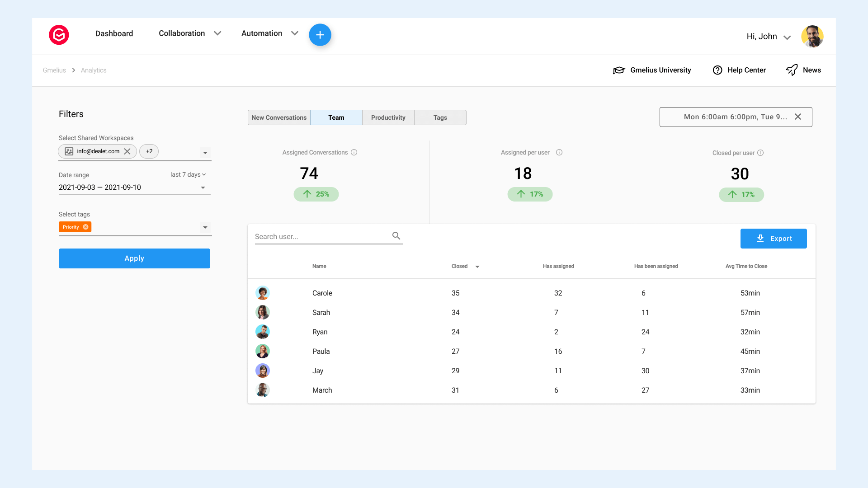868x488 pixels.
Task: Export the team statistics table
Action: (774, 238)
